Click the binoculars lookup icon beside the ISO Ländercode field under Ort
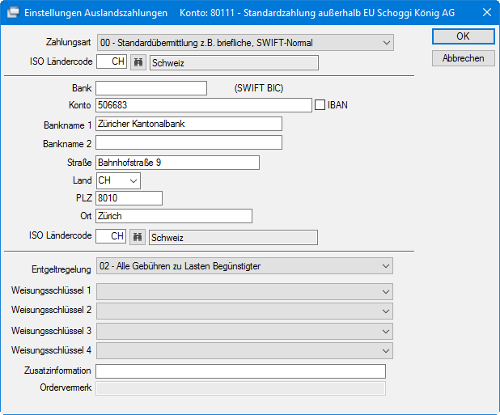 coord(137,237)
